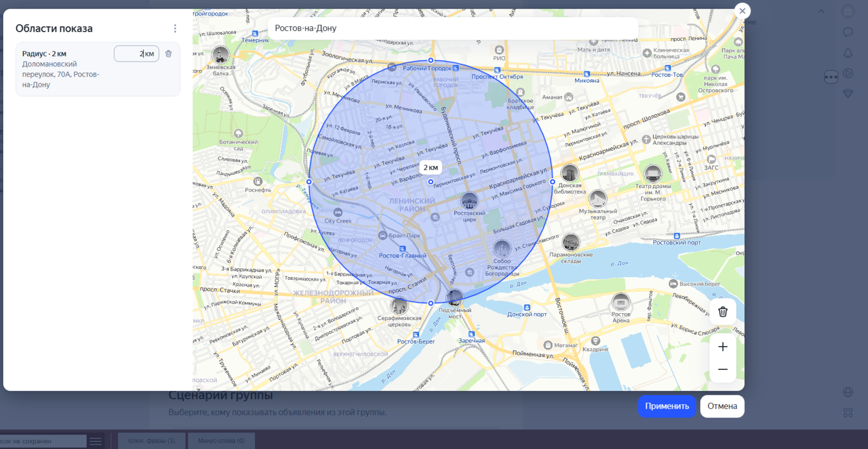
Task: Click the City Creek map marker
Action: pyautogui.click(x=338, y=212)
